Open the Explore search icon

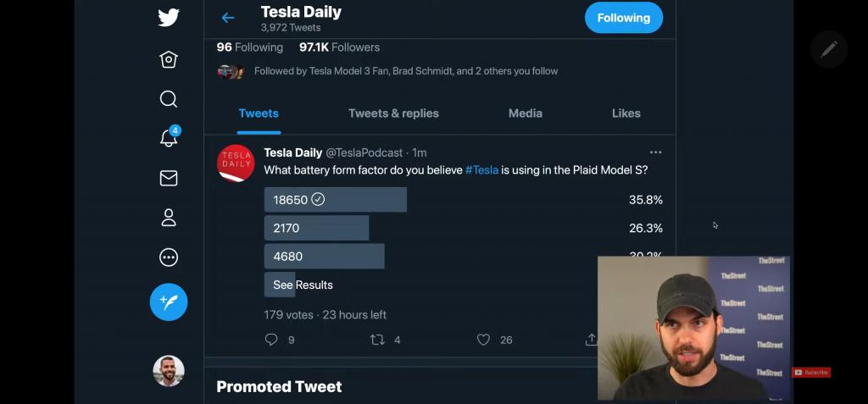pyautogui.click(x=169, y=99)
